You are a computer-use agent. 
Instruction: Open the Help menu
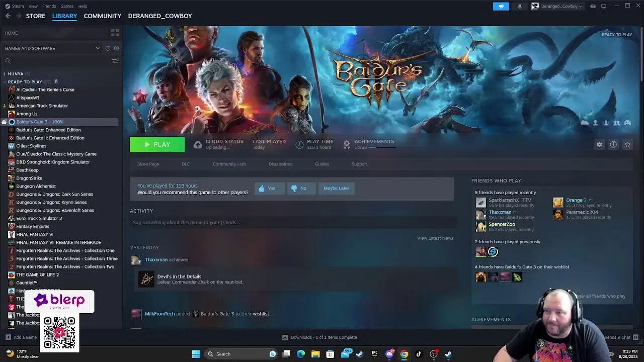point(83,6)
